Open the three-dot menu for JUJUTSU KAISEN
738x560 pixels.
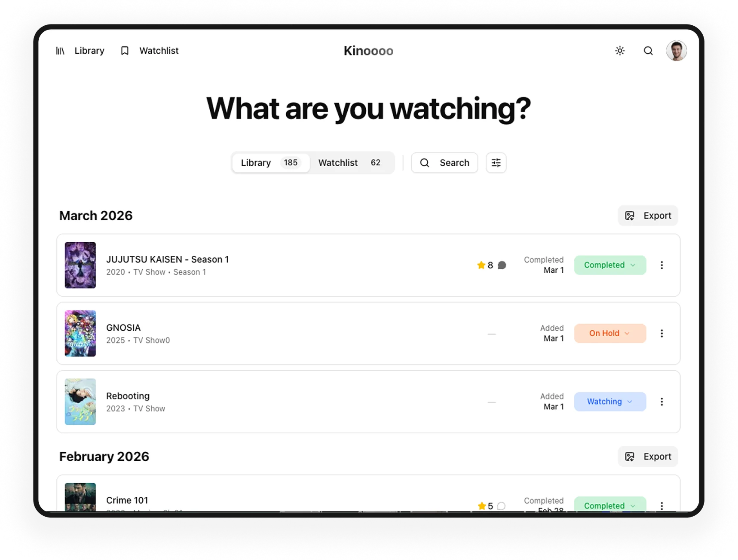[662, 265]
